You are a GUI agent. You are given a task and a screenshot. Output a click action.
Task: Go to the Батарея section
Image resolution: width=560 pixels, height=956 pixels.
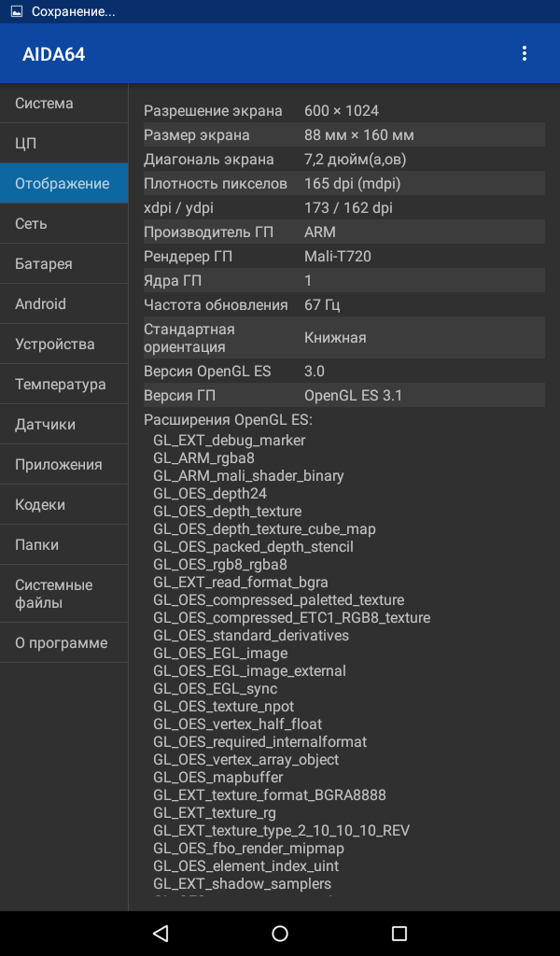(x=64, y=264)
